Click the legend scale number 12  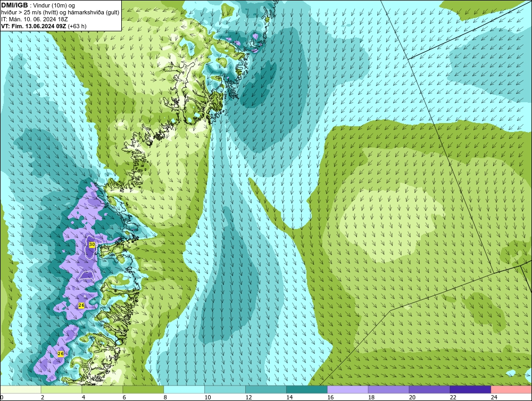[248, 397]
